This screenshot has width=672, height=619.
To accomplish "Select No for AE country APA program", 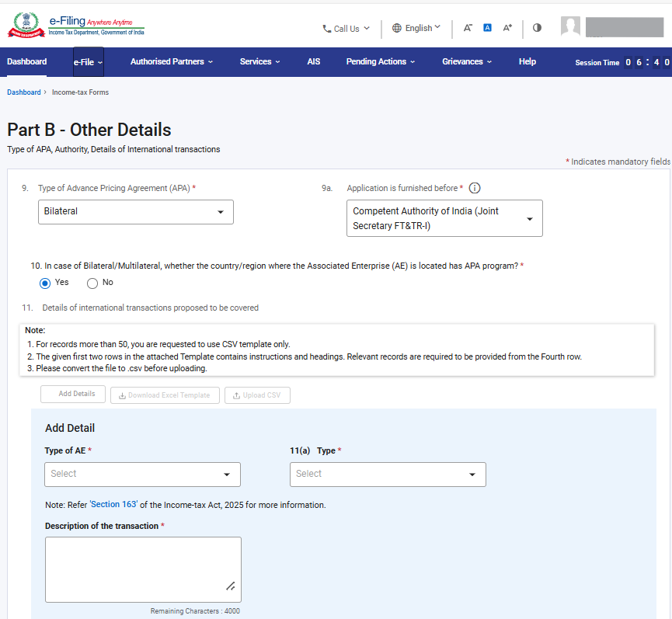I will [x=92, y=283].
